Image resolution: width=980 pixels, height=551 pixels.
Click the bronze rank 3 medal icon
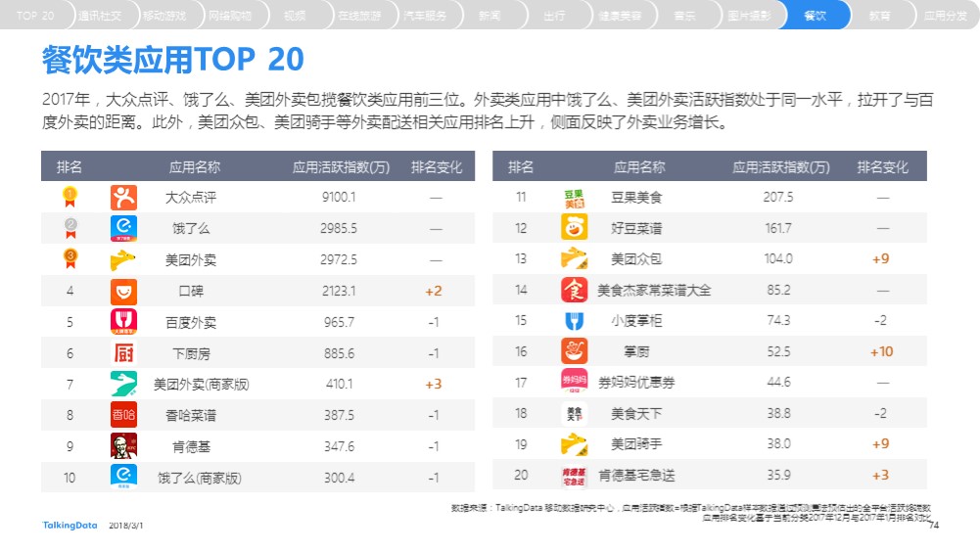tap(70, 258)
